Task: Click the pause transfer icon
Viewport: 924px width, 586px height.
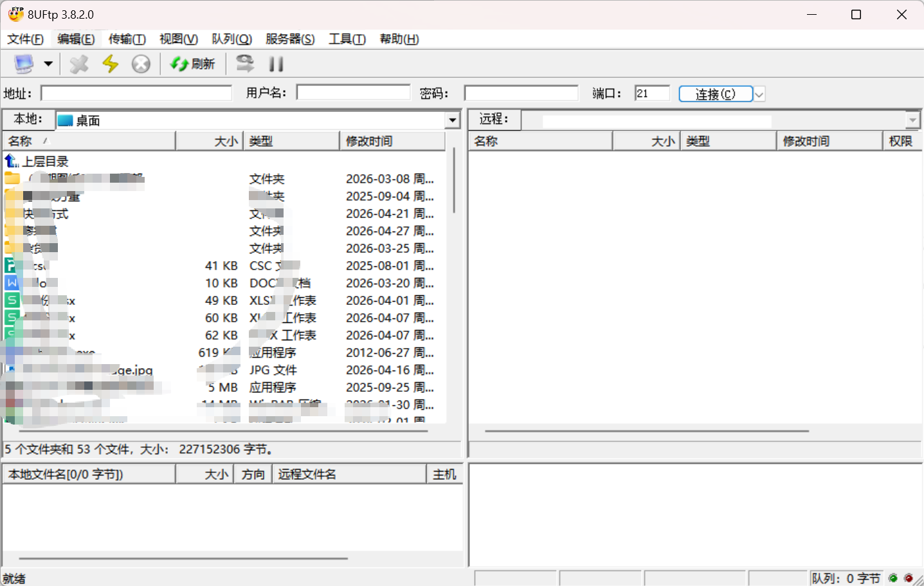Action: click(x=276, y=64)
